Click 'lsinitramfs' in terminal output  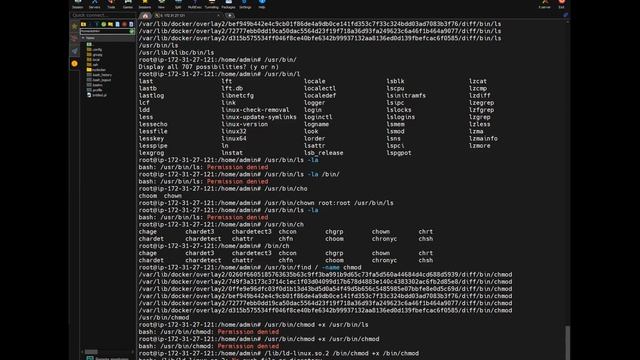[406, 96]
